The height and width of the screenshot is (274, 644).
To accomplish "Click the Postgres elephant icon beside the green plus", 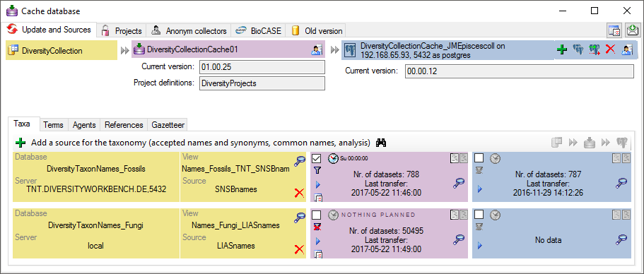I will [x=578, y=50].
